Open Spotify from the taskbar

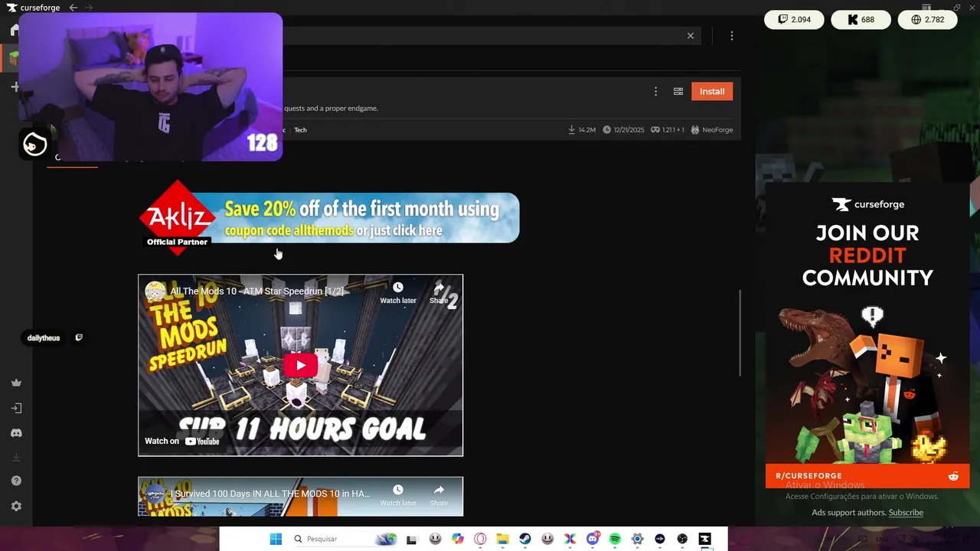coord(615,539)
